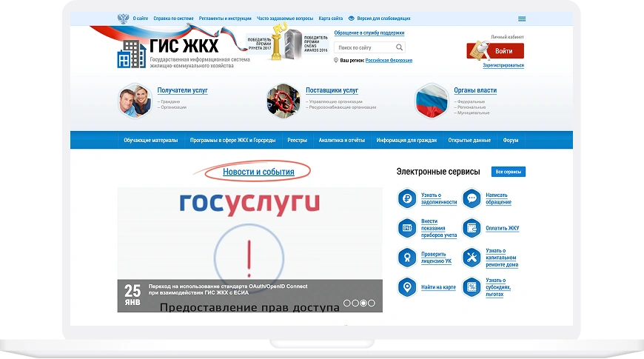Click the license ribbon check icon
This screenshot has height=359, width=644.
[x=407, y=258]
